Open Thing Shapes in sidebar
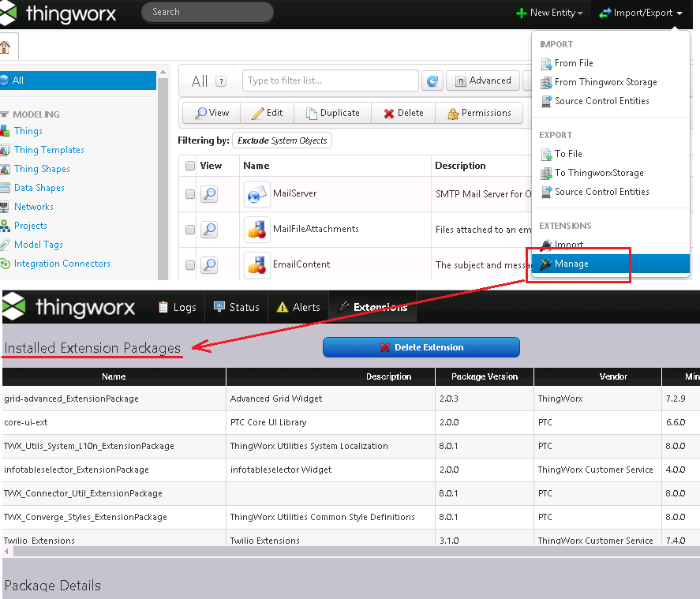Viewport: 700px width, 599px height. (42, 169)
